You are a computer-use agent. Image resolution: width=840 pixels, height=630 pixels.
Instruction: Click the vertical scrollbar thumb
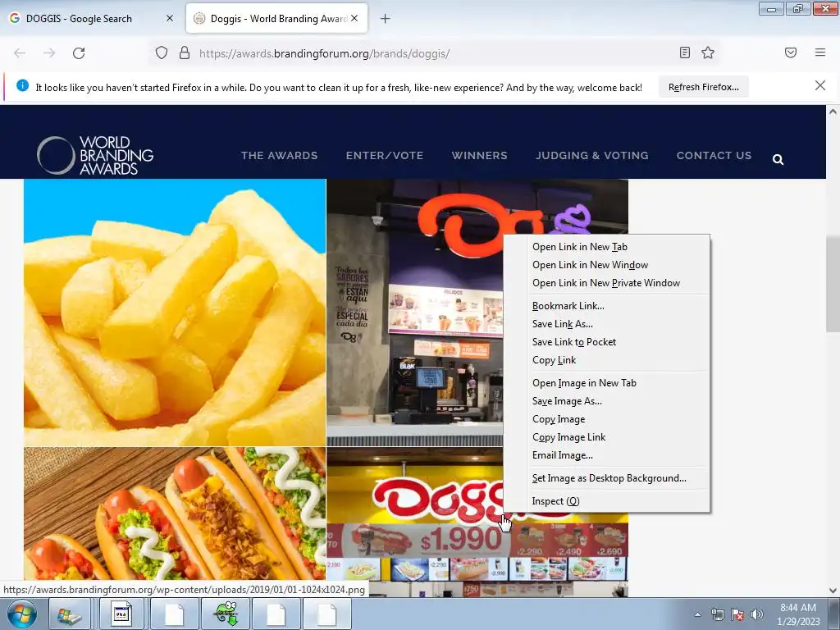(x=833, y=284)
